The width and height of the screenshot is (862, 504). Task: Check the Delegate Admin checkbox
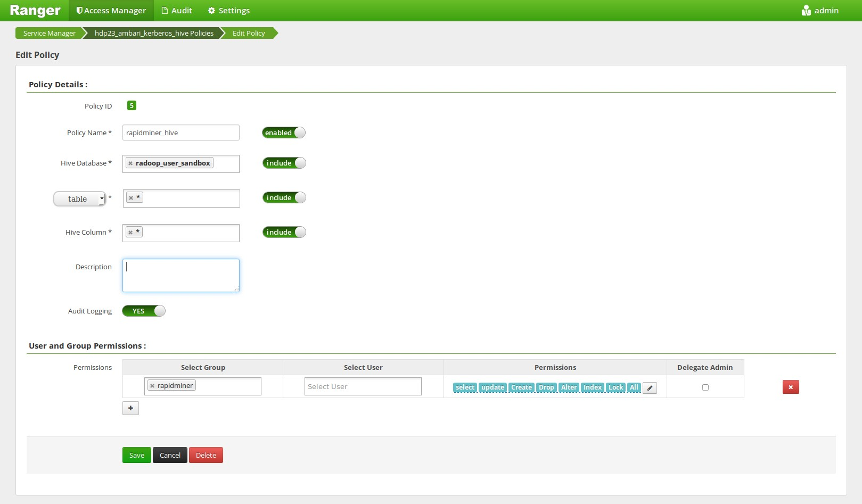pyautogui.click(x=705, y=387)
